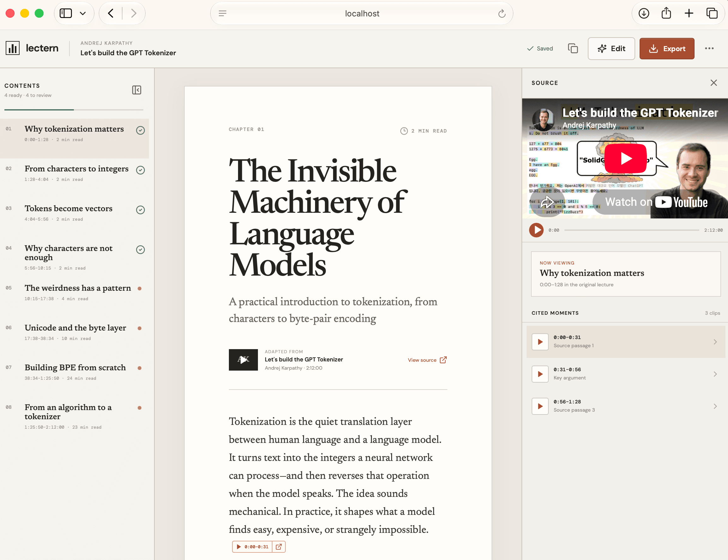728x560 pixels.
Task: Play the 0:56-1:28 cited clip
Action: click(x=540, y=406)
